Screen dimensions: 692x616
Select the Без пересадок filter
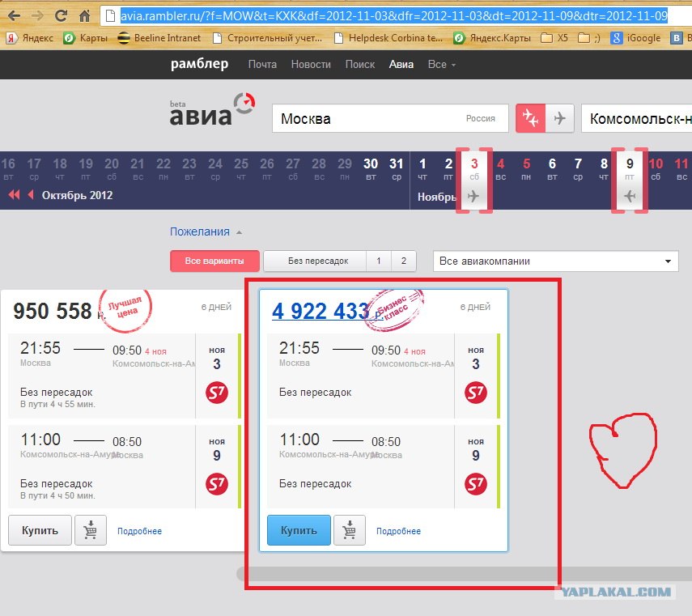(x=315, y=261)
